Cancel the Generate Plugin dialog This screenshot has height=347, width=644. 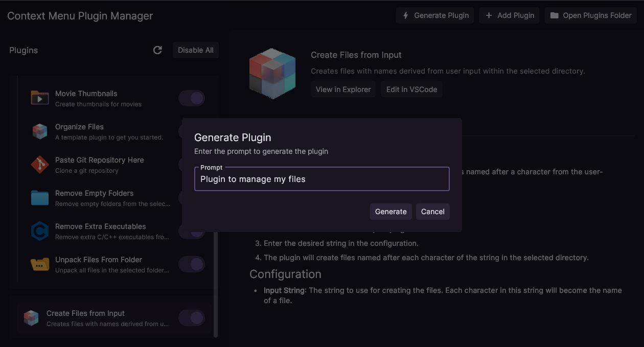pyautogui.click(x=432, y=212)
